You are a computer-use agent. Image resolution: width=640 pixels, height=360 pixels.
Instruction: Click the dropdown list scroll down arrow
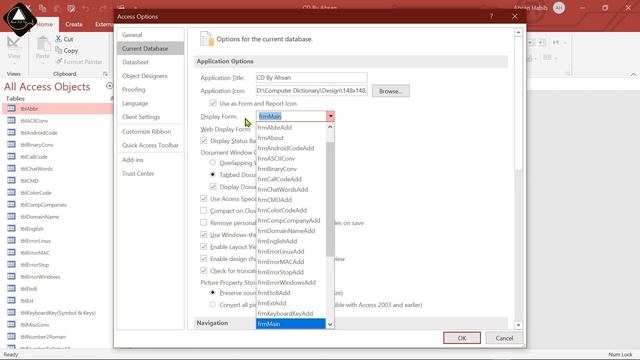[330, 324]
